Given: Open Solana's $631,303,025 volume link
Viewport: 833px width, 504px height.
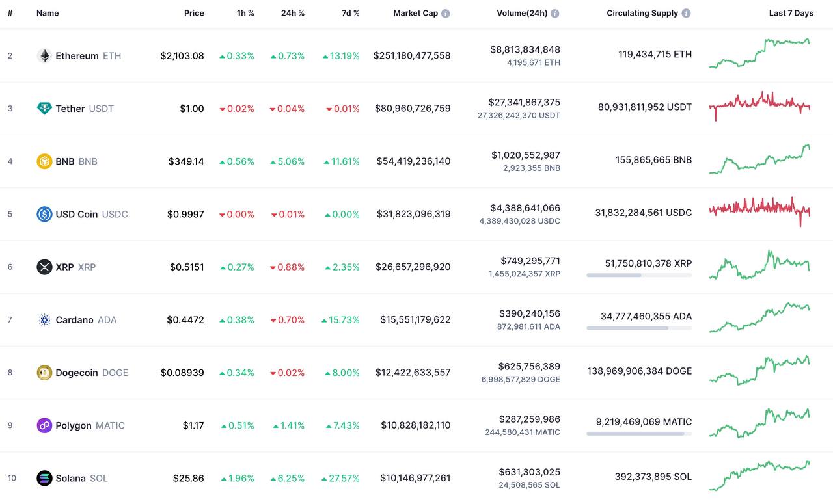Looking at the screenshot, I should 529,472.
